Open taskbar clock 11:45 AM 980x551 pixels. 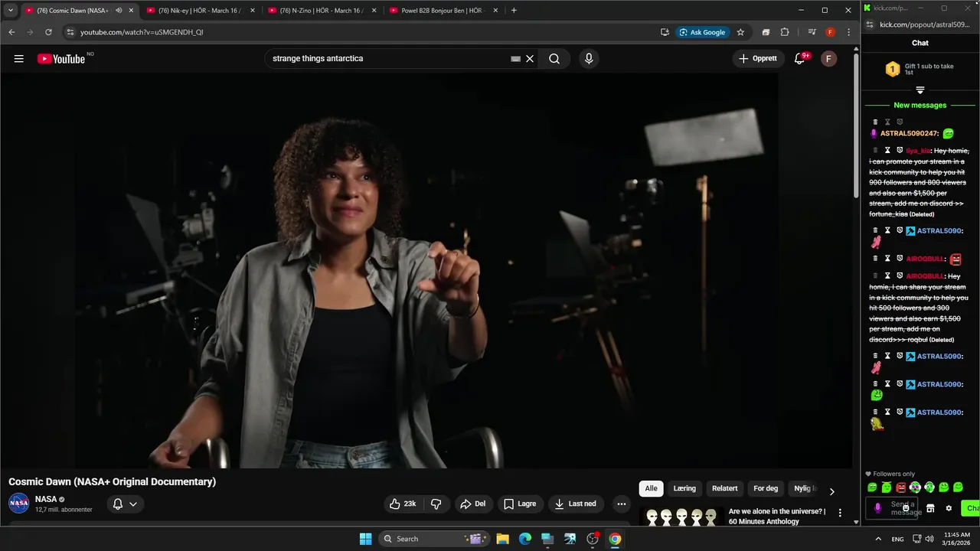coord(957,539)
